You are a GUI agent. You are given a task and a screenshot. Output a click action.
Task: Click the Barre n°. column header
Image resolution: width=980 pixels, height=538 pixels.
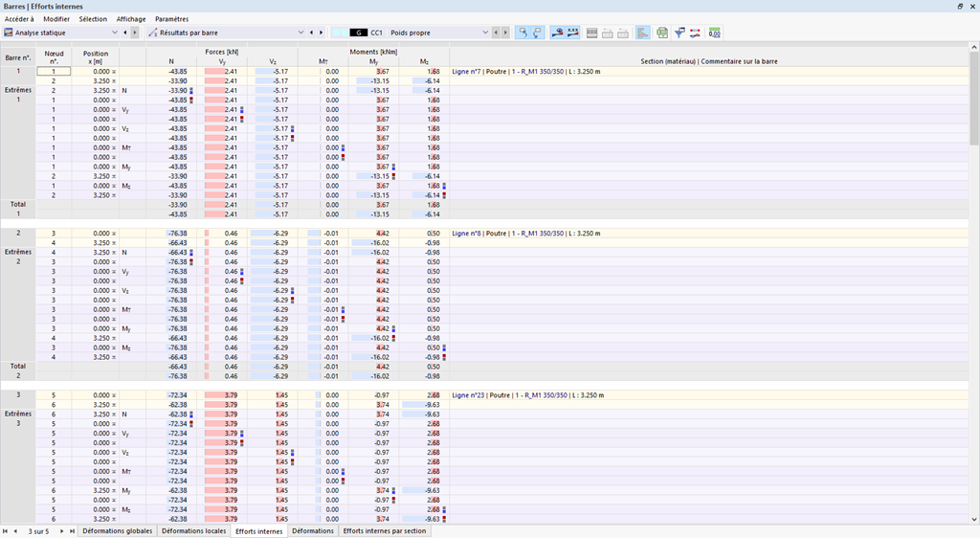coord(18,57)
